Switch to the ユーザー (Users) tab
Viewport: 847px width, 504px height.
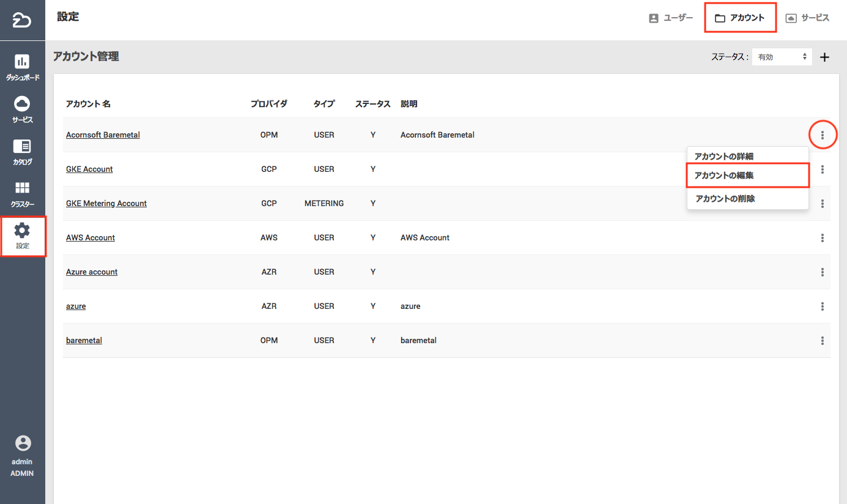(x=671, y=18)
